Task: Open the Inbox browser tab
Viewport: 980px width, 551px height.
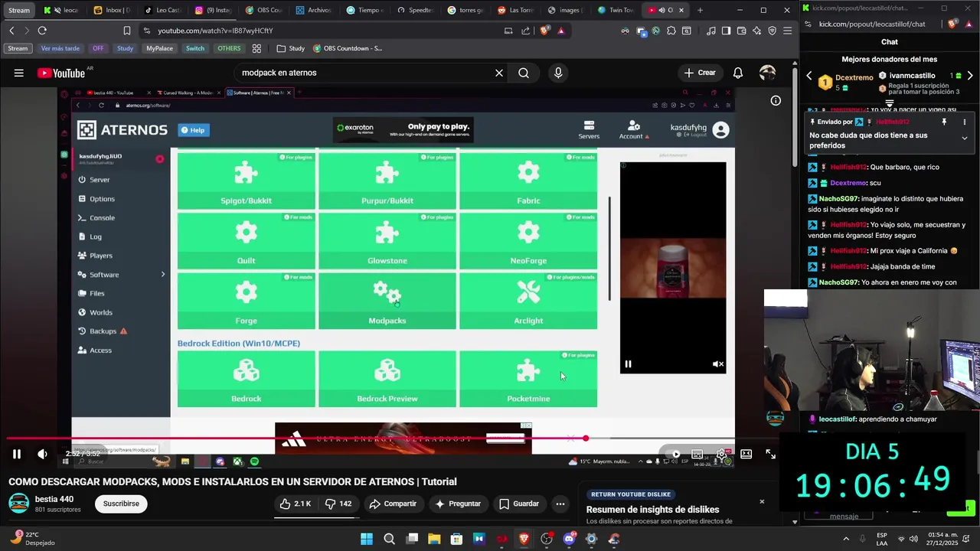Action: point(112,10)
